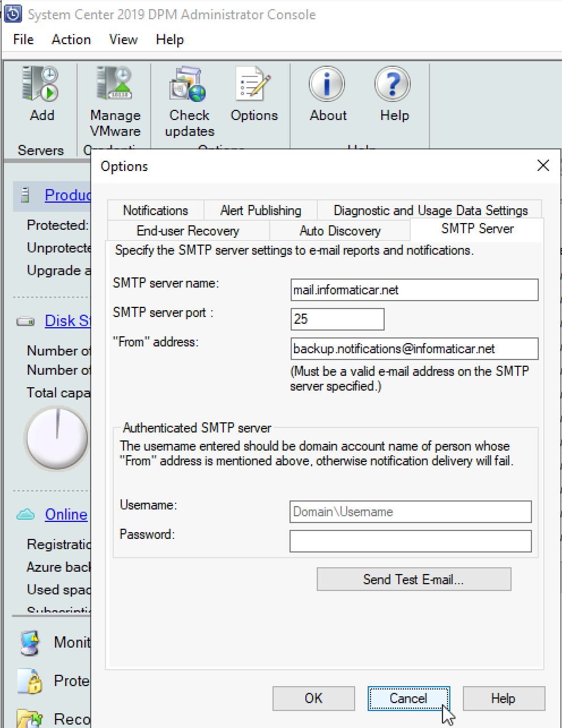
Task: Click the DPM console title bar icon
Action: (12, 14)
